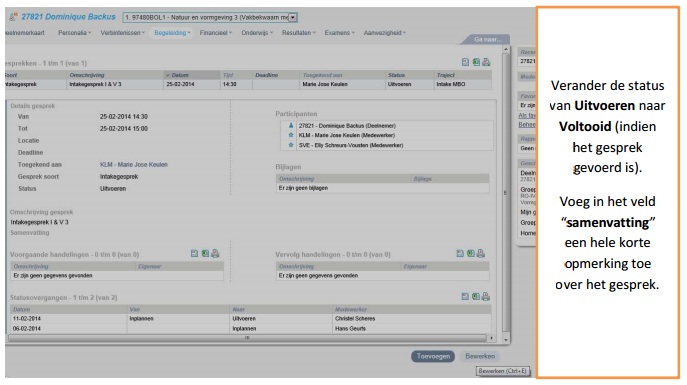This screenshot has width=687, height=385.
Task: Open the Examens menu
Action: (340, 32)
